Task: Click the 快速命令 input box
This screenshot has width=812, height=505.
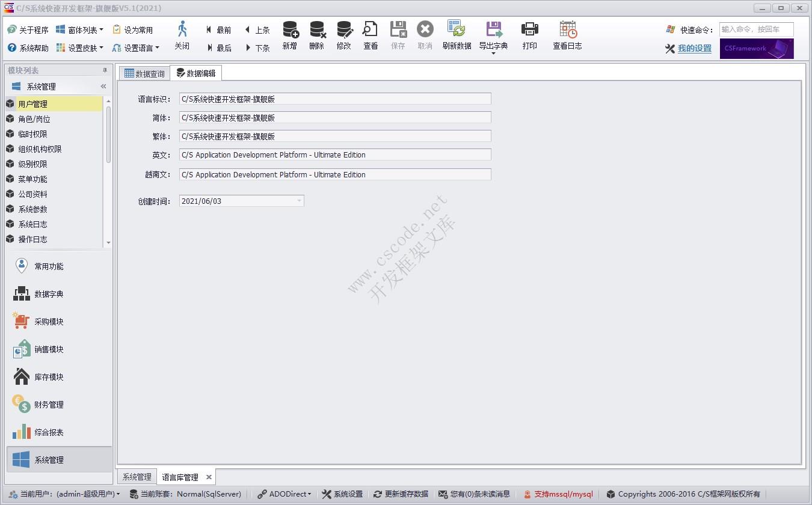Action: pyautogui.click(x=756, y=29)
